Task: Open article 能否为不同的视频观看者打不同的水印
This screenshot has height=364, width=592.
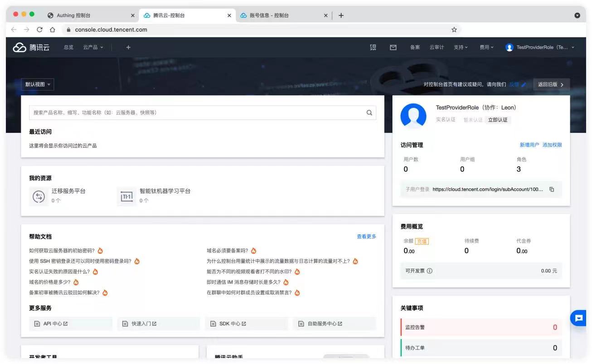Action: pyautogui.click(x=249, y=272)
